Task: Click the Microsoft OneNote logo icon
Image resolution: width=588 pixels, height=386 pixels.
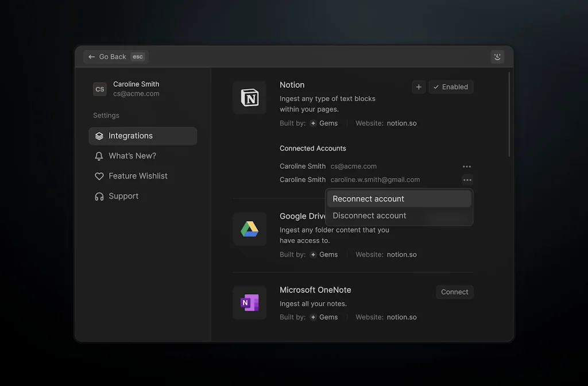Action: point(249,303)
